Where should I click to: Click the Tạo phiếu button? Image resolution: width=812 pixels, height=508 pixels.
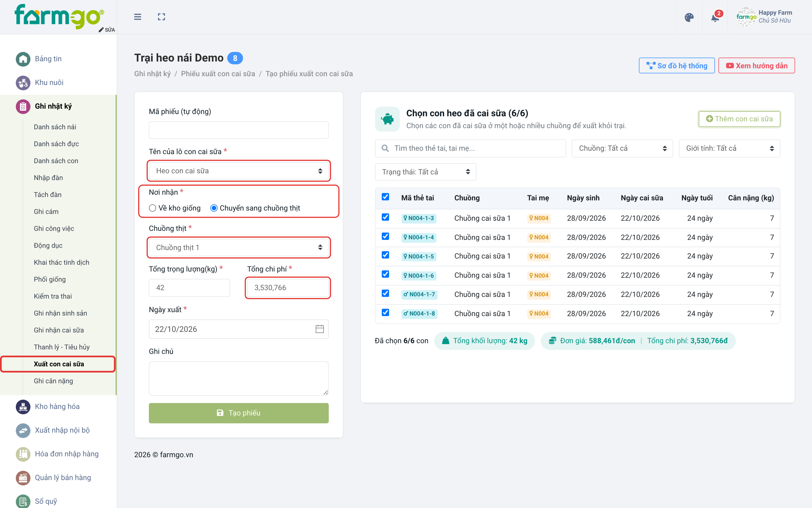(x=239, y=413)
